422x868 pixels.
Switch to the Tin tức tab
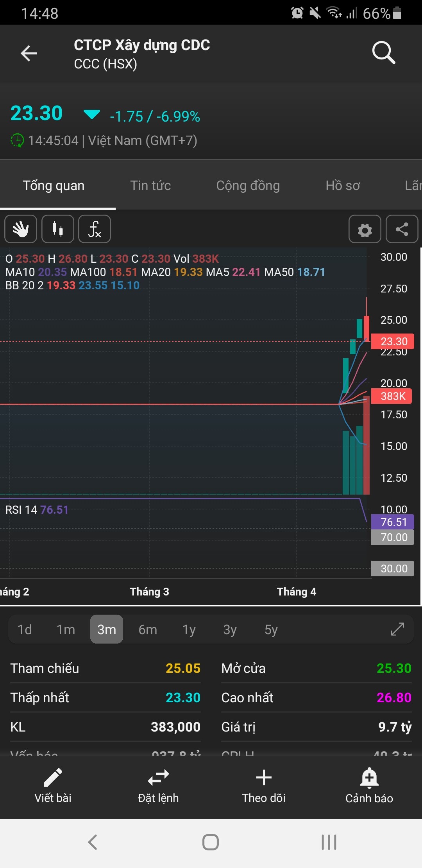click(x=150, y=185)
